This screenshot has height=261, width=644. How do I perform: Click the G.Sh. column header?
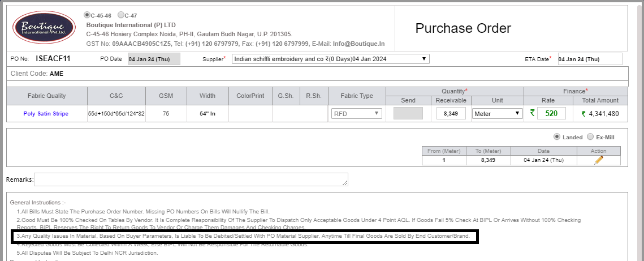tap(286, 96)
